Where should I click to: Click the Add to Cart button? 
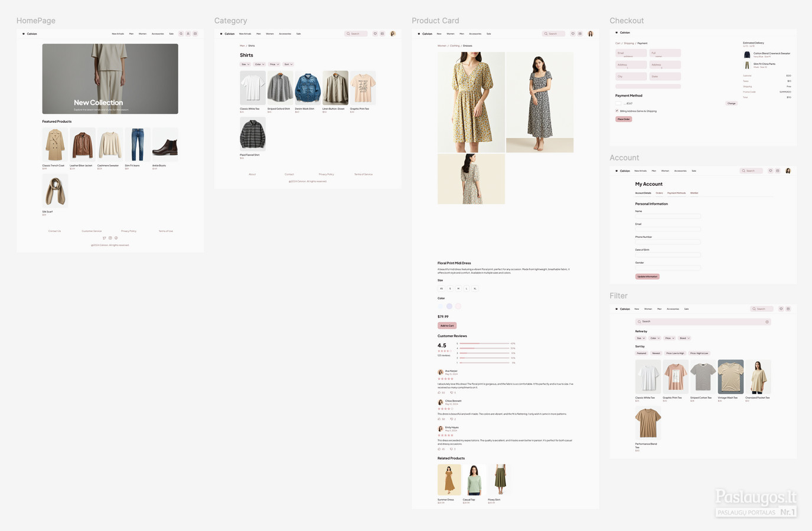pos(447,326)
